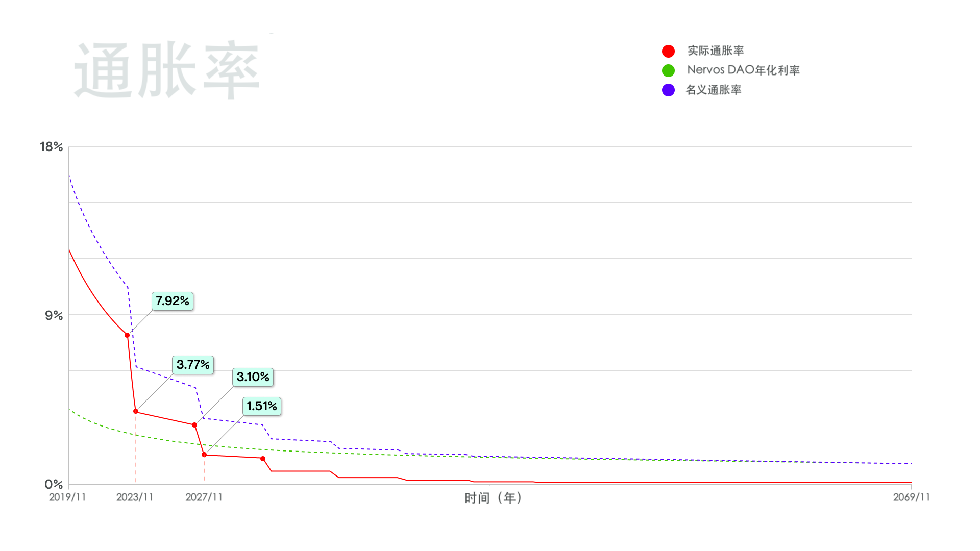Click the 9% y-axis label
Screen dimensions: 980x551
(54, 315)
